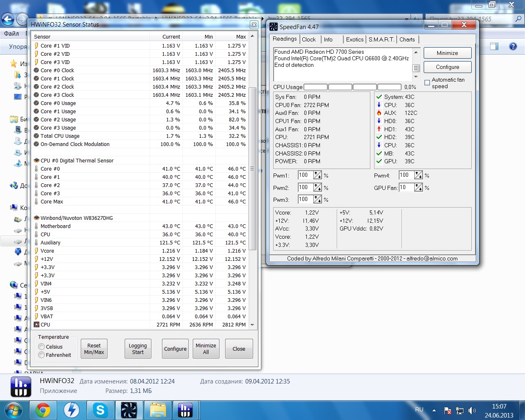Click the SpeedFan Configure button
This screenshot has width=525, height=420.
(447, 67)
